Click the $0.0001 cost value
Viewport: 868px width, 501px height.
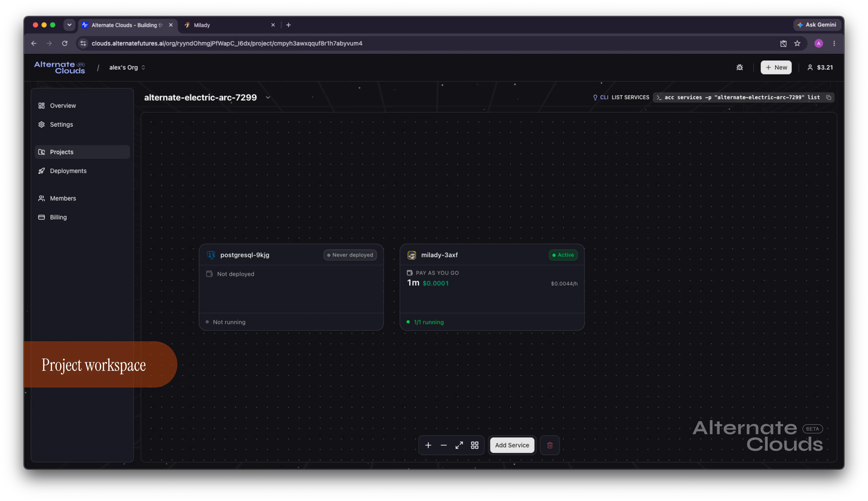(436, 283)
